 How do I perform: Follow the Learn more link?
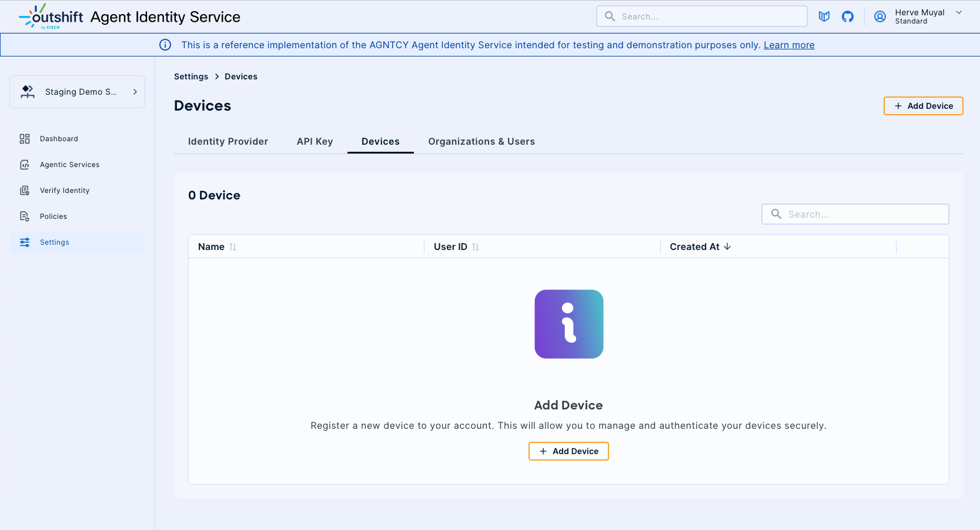788,45
